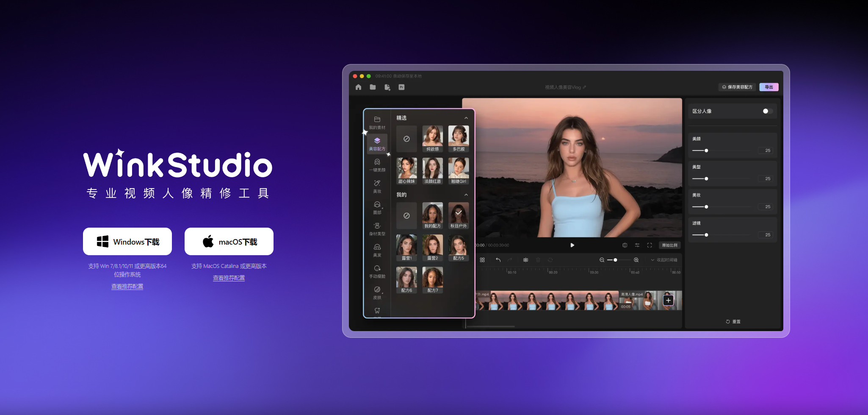The width and height of the screenshot is (868, 415).
Task: Apply the 多巴胺 preset
Action: pyautogui.click(x=459, y=139)
